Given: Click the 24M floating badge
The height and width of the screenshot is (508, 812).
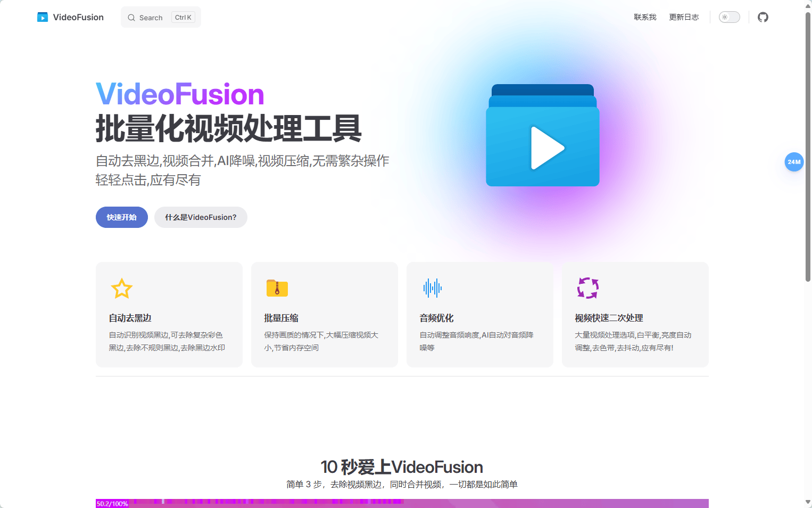Looking at the screenshot, I should (x=794, y=162).
